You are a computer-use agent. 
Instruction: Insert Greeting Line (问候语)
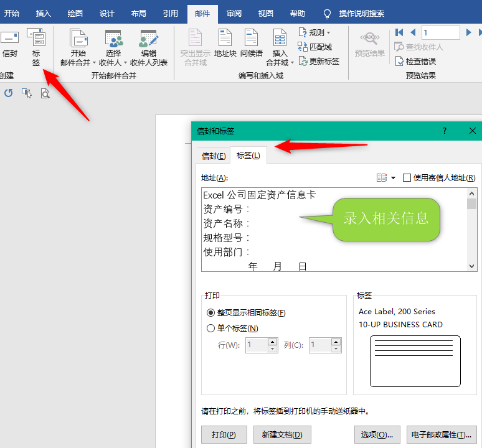click(x=251, y=44)
